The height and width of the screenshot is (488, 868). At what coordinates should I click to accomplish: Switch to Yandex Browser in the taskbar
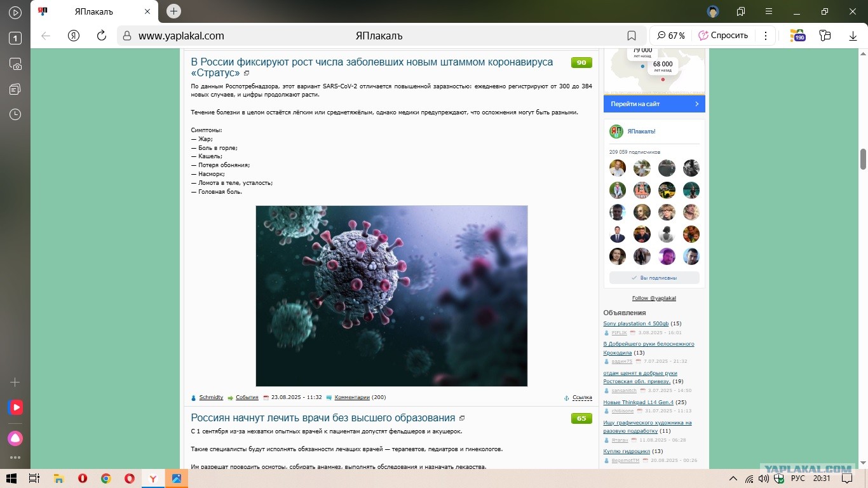pyautogui.click(x=153, y=478)
